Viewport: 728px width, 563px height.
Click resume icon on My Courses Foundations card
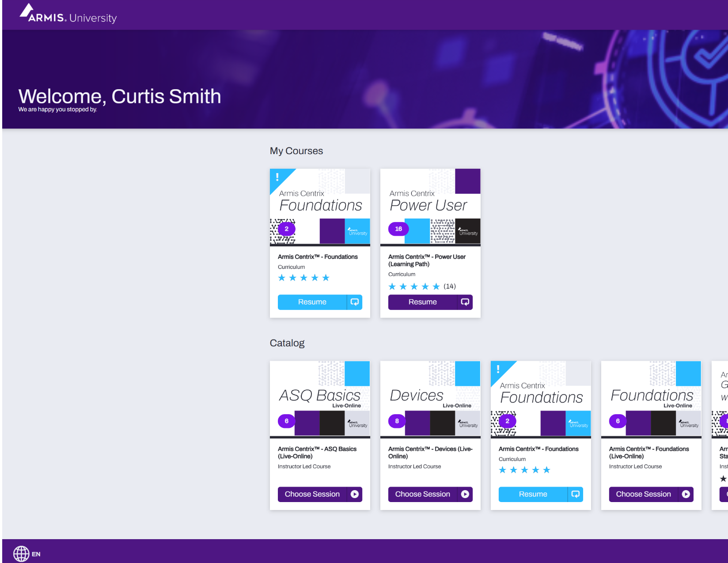[x=355, y=302]
